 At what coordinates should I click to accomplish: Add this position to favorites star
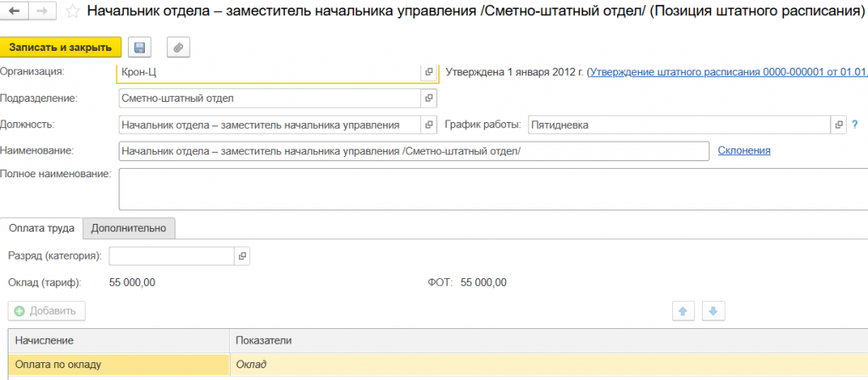tap(73, 12)
